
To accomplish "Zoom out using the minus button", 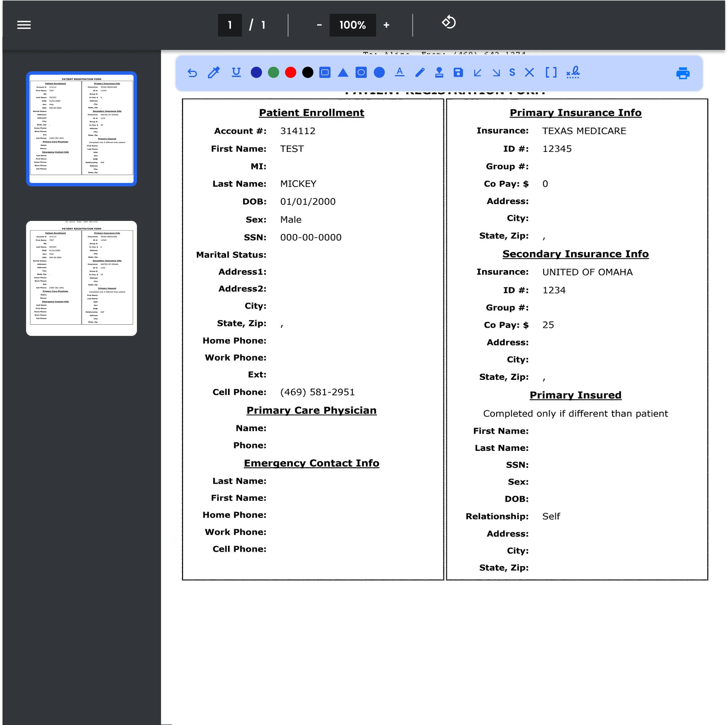I will 319,25.
